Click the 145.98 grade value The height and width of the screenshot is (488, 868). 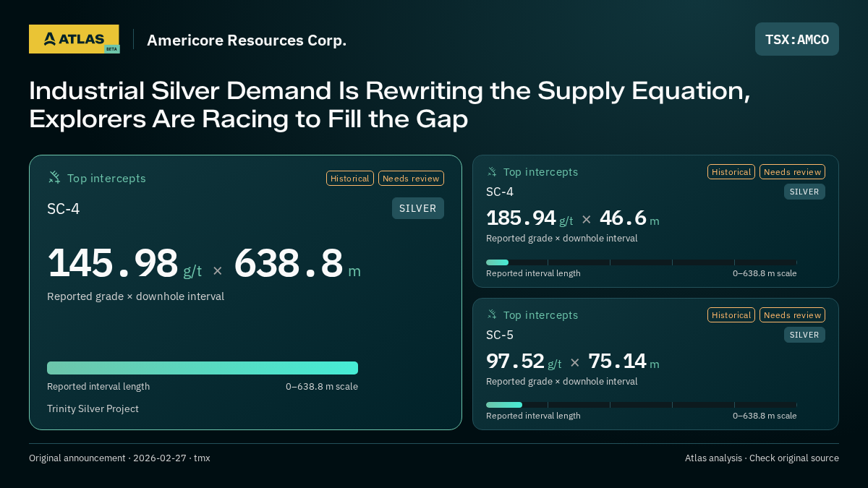pos(113,263)
